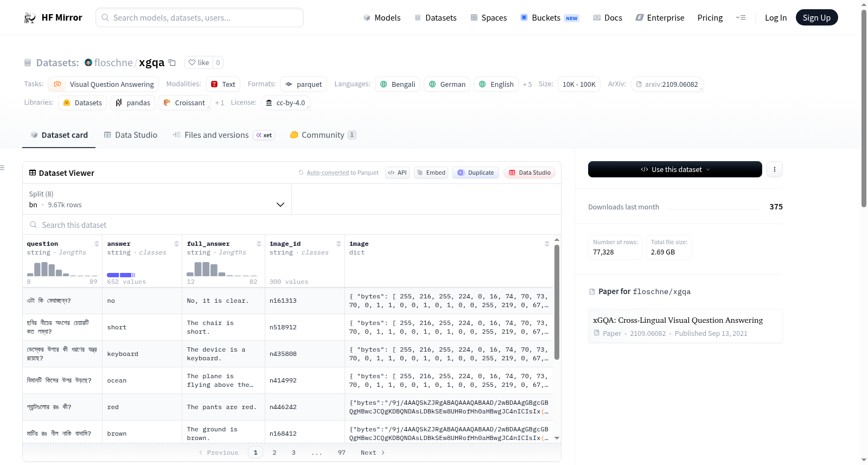
Task: Click the parquet format icon
Action: tap(289, 84)
